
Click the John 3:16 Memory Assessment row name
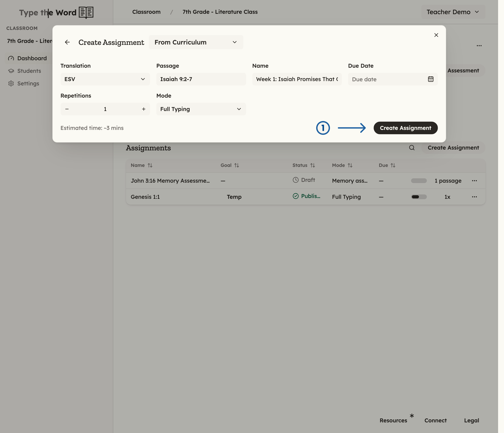tap(170, 181)
